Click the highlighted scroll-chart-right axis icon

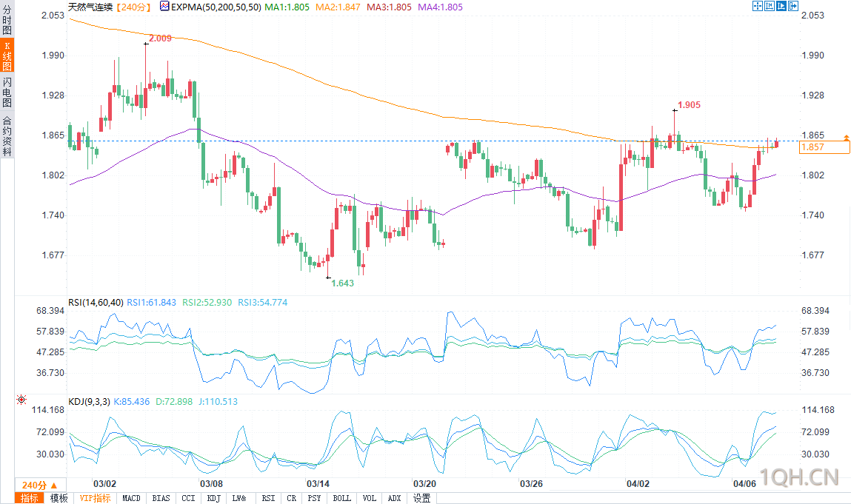pos(781,6)
